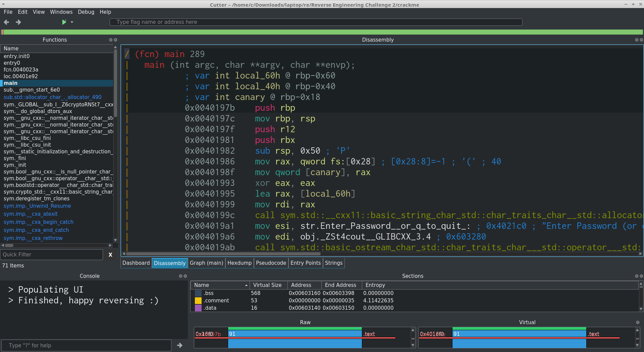Click the .text label in Raw graph
The image size is (644, 352).
[x=369, y=334]
